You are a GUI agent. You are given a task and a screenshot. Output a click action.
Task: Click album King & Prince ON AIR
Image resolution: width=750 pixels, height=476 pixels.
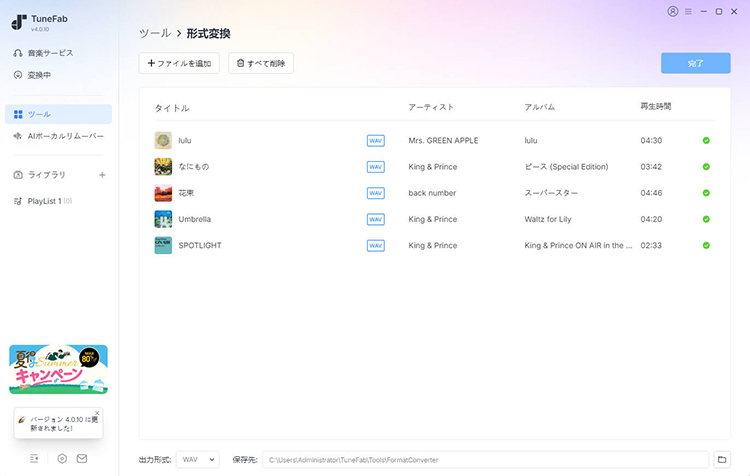[578, 245]
